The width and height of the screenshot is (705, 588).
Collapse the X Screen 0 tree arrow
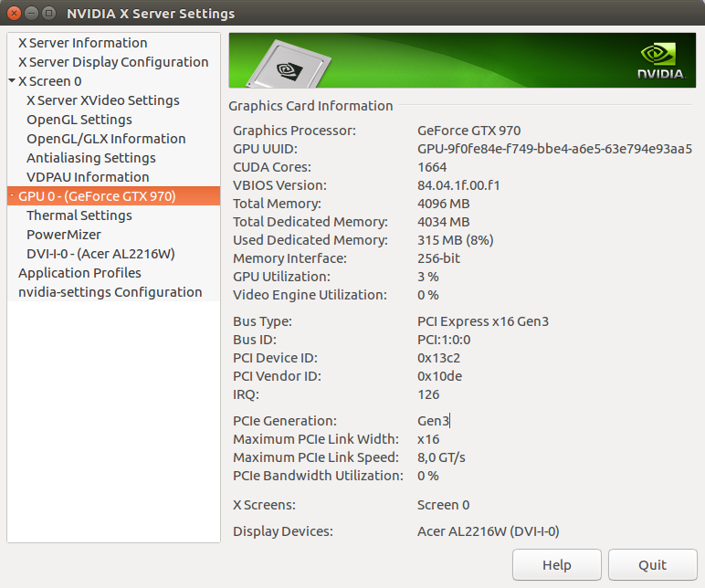click(x=12, y=81)
